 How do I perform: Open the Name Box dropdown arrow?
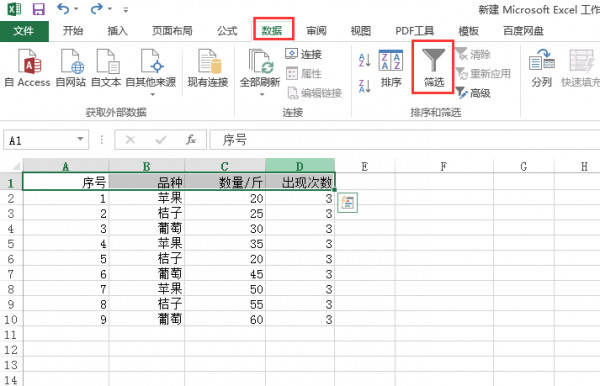tap(80, 139)
